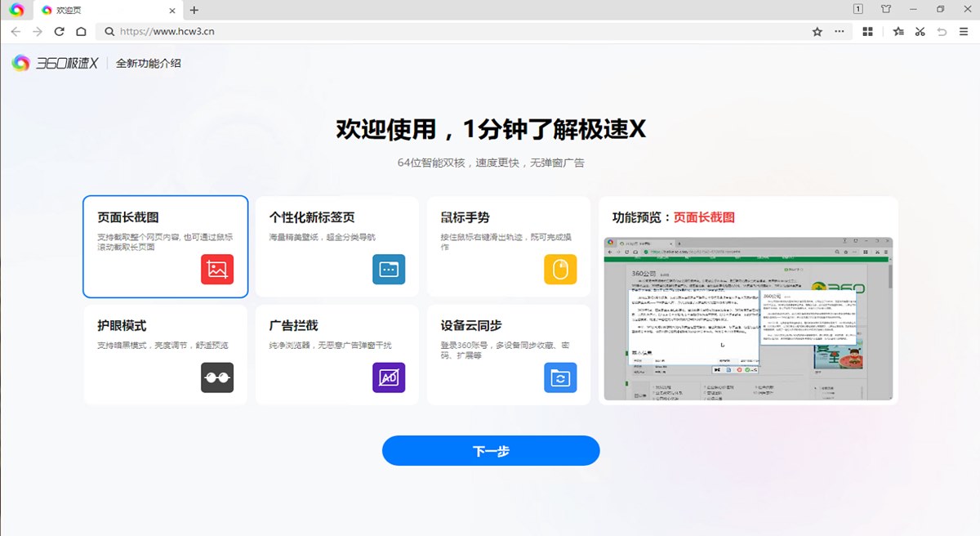Open the skin shirt icon

click(x=886, y=9)
